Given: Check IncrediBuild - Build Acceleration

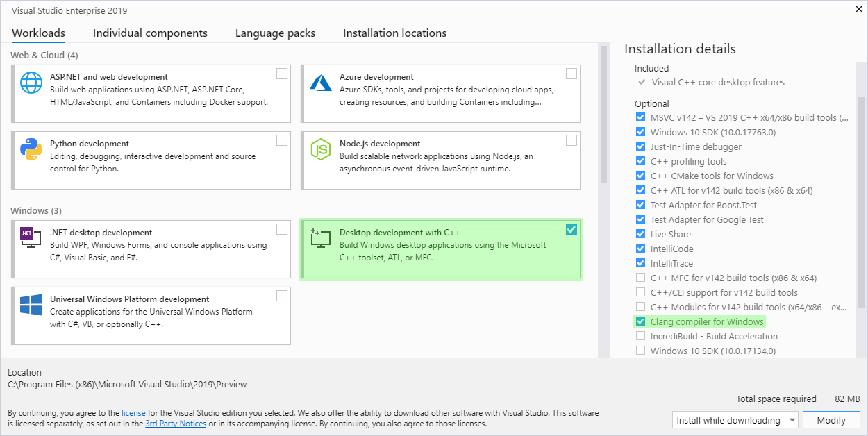Looking at the screenshot, I should click(640, 336).
